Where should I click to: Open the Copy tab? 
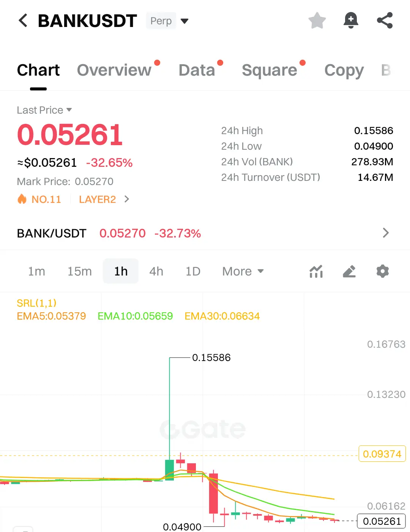pyautogui.click(x=344, y=70)
